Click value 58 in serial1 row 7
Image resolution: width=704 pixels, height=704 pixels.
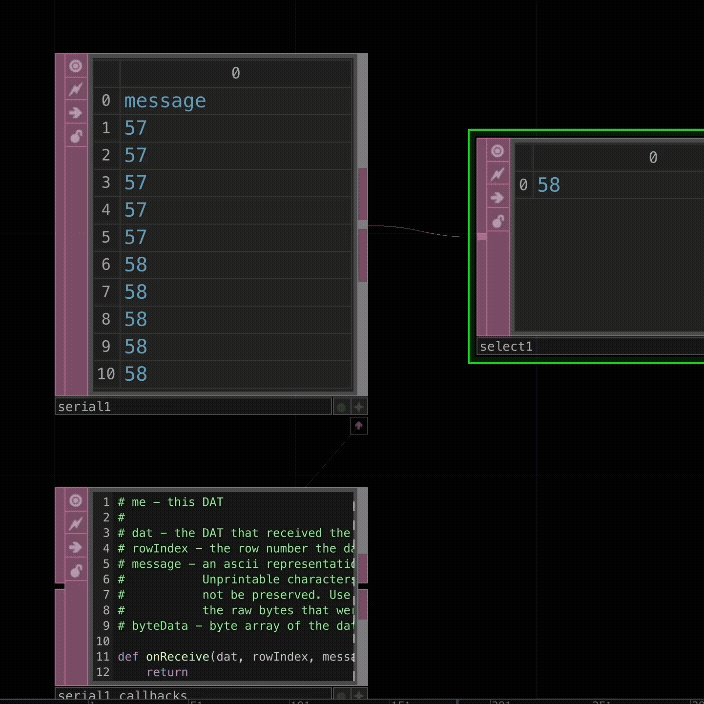pos(236,292)
